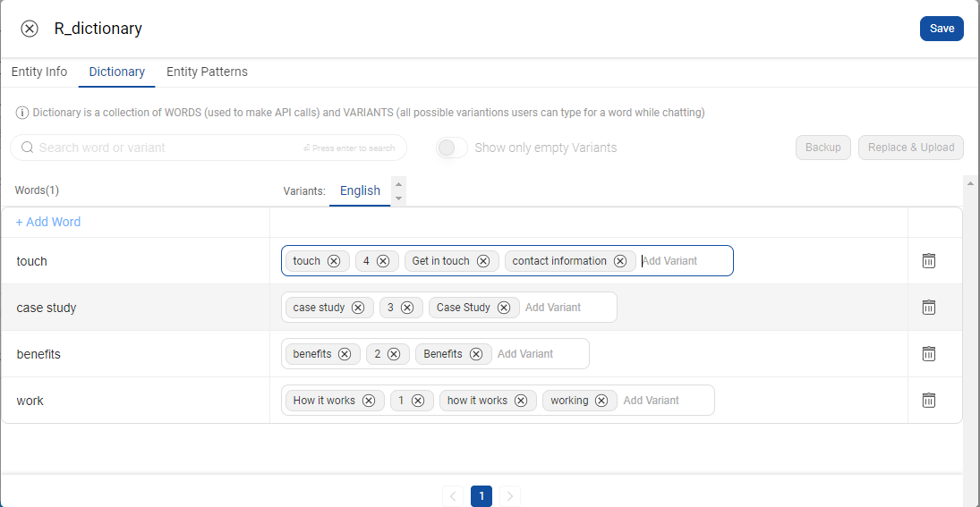Remove the 'Get in touch' variant
This screenshot has width=980, height=507.
click(x=483, y=261)
